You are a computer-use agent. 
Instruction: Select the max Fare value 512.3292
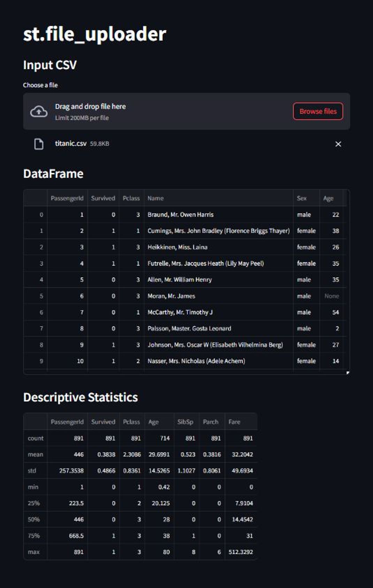click(x=241, y=552)
